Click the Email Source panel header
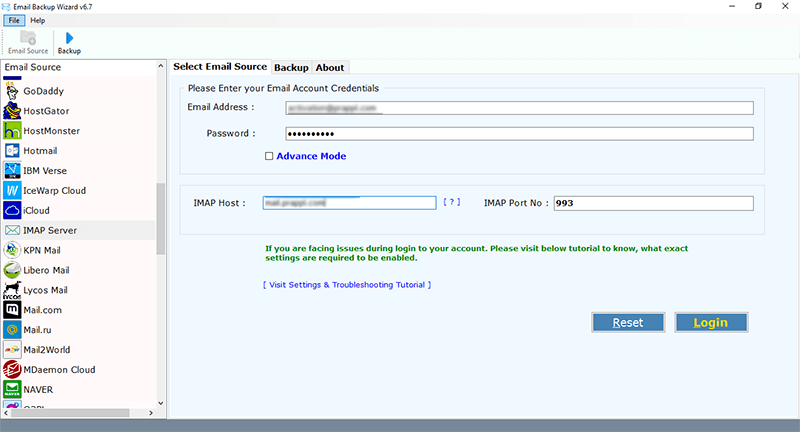The image size is (800, 432). pyautogui.click(x=33, y=67)
